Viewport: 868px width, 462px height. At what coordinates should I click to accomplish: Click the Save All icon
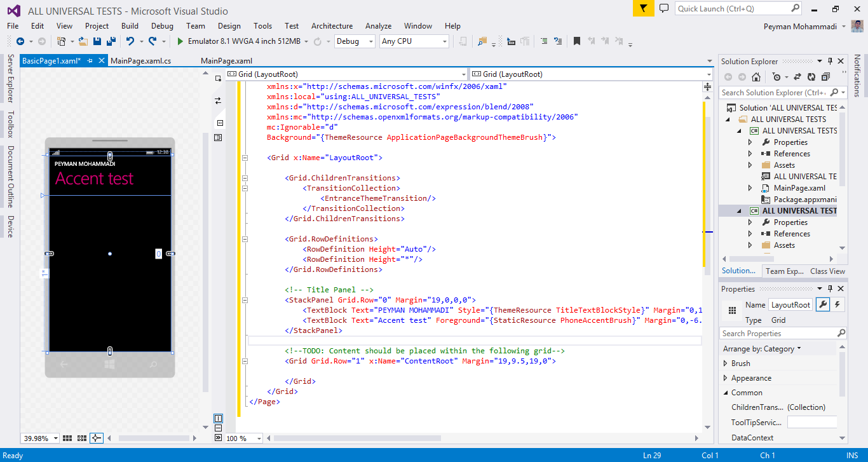(111, 41)
